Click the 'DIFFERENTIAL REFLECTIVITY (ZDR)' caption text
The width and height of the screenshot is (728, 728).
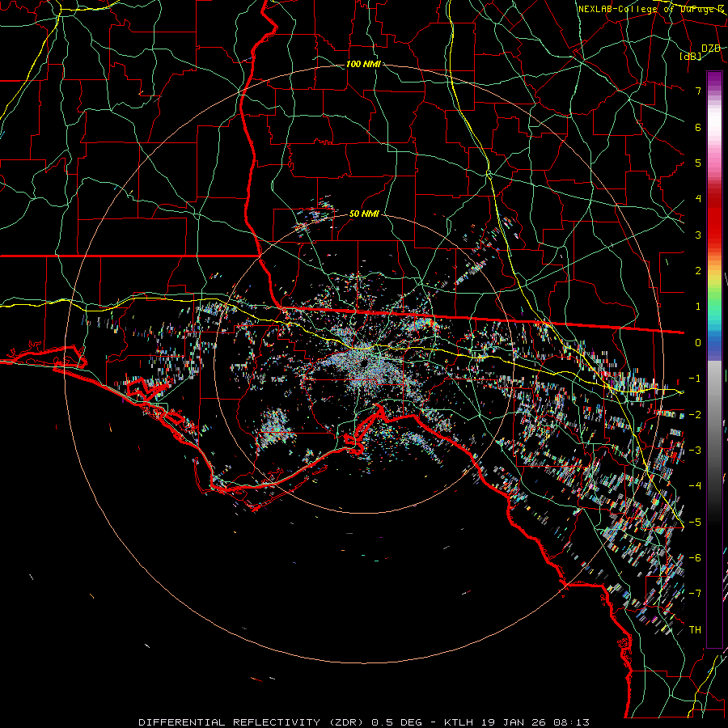(252, 722)
